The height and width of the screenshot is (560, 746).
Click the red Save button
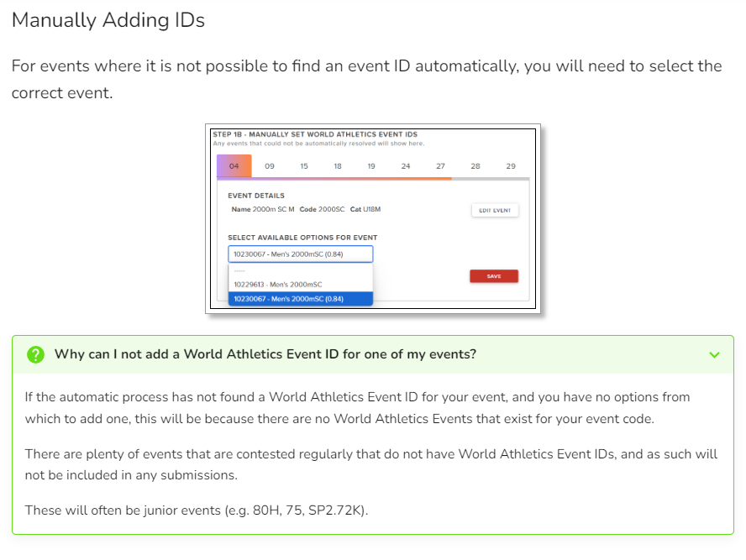pyautogui.click(x=494, y=276)
